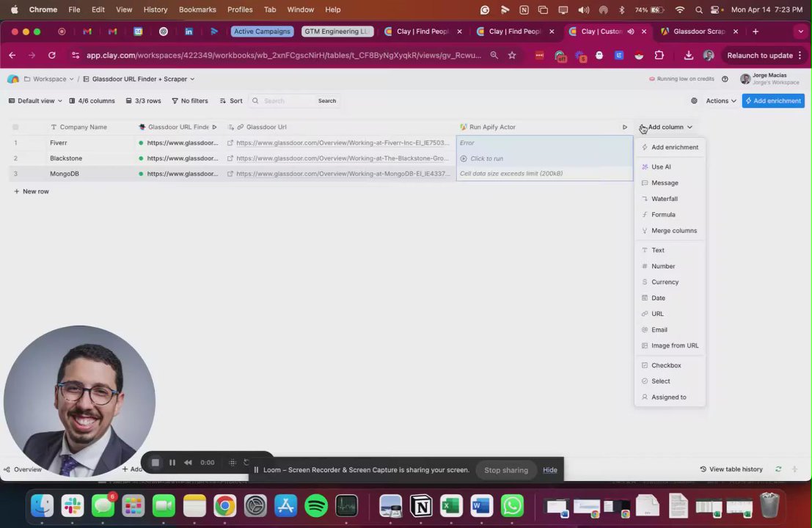Open the Default view dropdown
Screen dimensions: 812x528
35,101
